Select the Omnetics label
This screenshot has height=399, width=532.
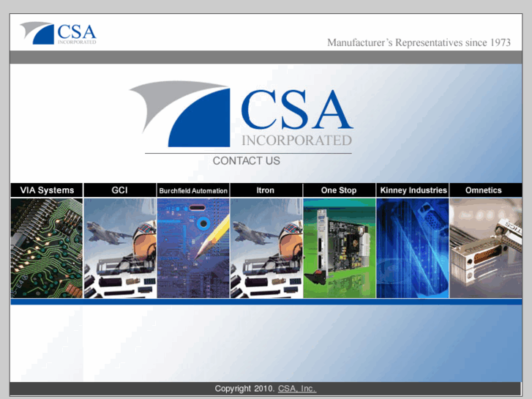pyautogui.click(x=485, y=190)
